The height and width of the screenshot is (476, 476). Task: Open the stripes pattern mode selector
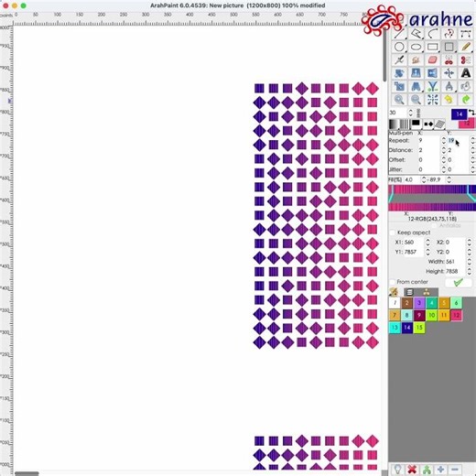point(405,124)
